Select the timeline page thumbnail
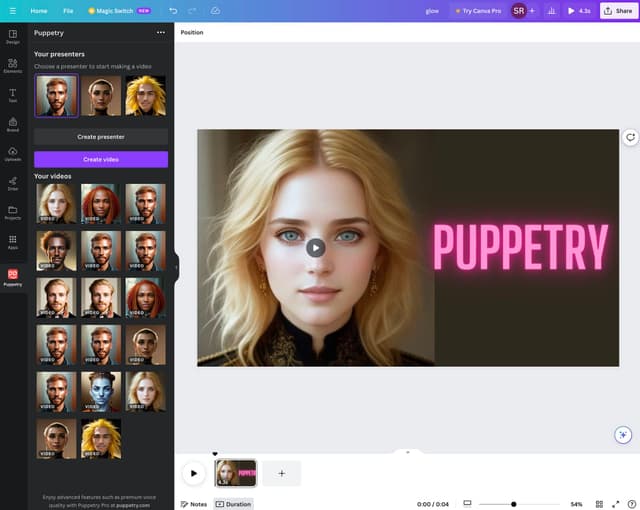The width and height of the screenshot is (640, 510). [236, 473]
